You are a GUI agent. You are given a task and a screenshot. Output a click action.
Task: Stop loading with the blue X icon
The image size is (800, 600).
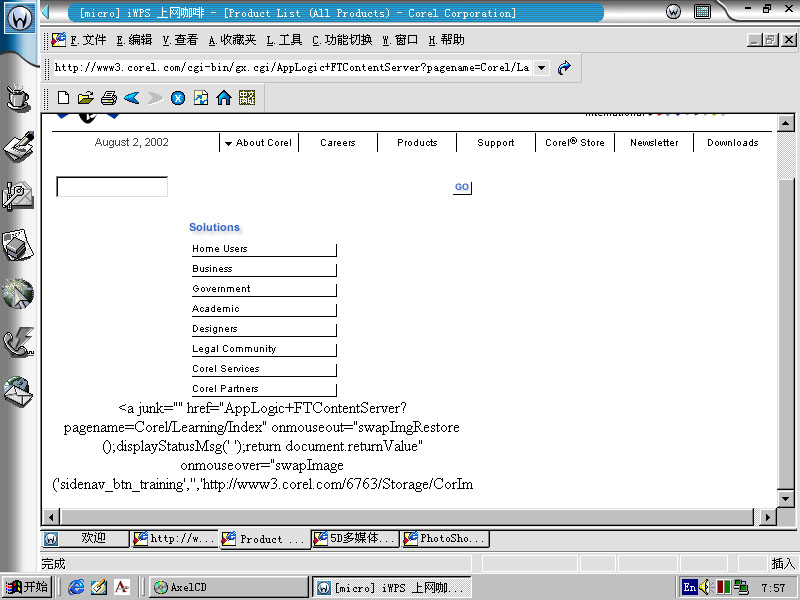click(x=178, y=97)
